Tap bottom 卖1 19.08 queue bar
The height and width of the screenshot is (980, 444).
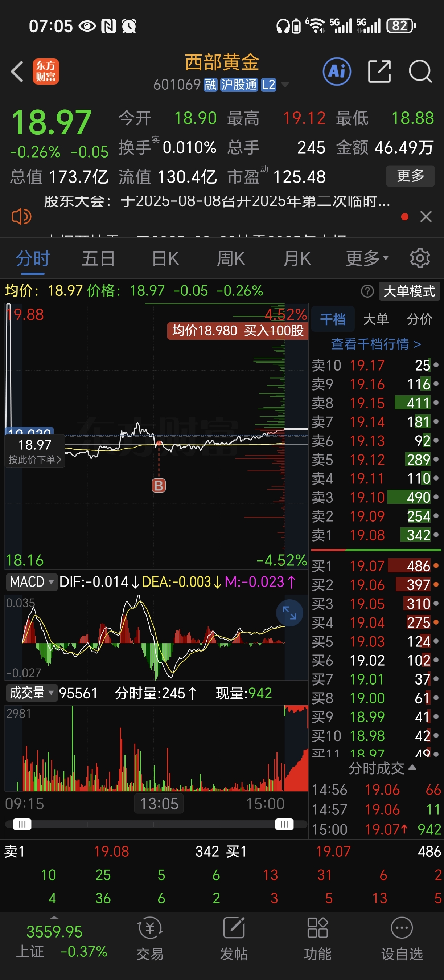coord(111,852)
